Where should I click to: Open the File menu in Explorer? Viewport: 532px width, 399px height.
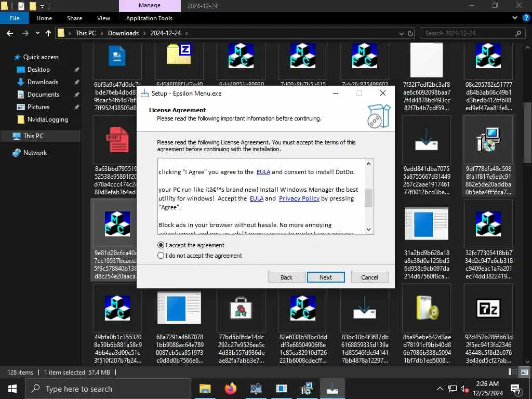tap(15, 18)
